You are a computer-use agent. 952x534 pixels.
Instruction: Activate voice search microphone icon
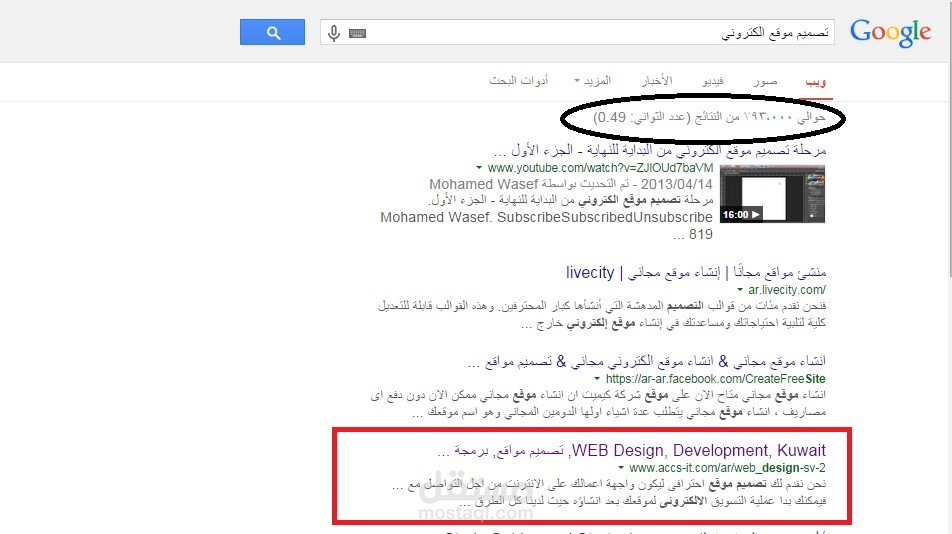[333, 33]
